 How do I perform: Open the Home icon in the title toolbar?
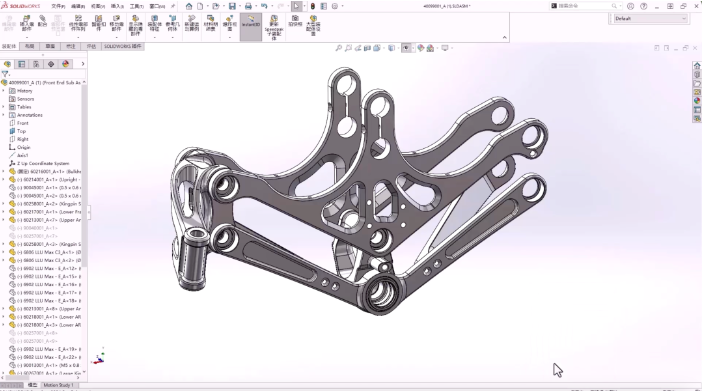click(189, 6)
